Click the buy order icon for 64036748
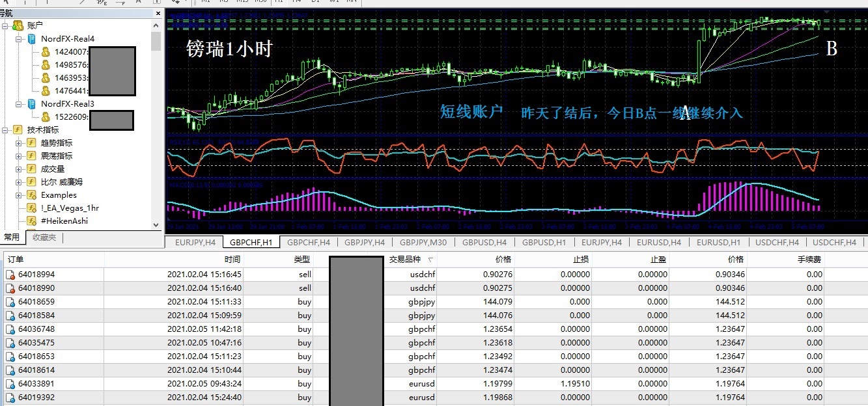The image size is (868, 406). coord(10,329)
